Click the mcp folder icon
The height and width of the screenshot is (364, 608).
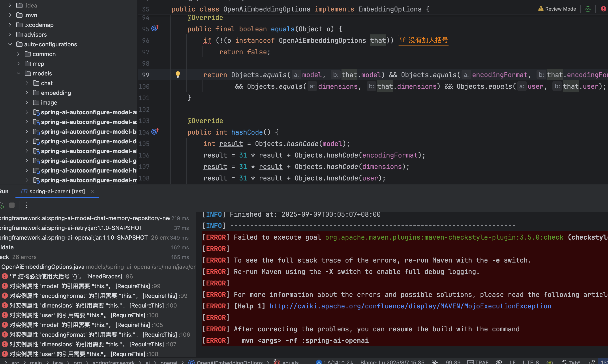coord(28,64)
